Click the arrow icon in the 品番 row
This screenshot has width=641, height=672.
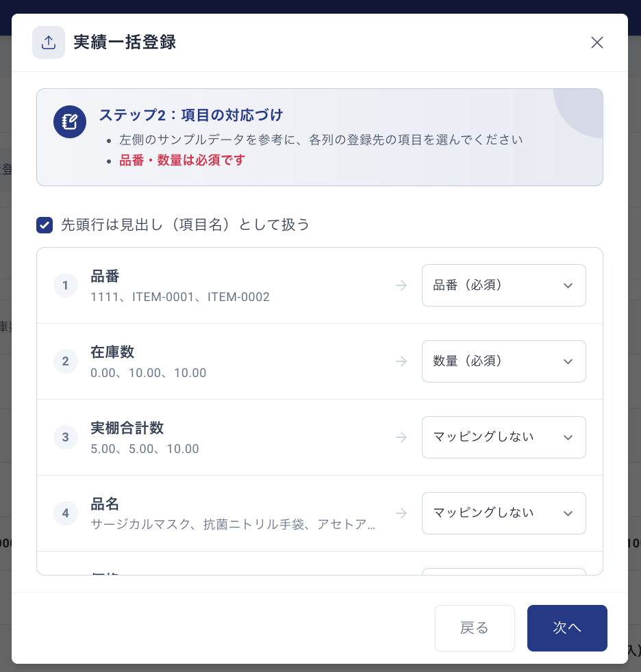coord(401,285)
